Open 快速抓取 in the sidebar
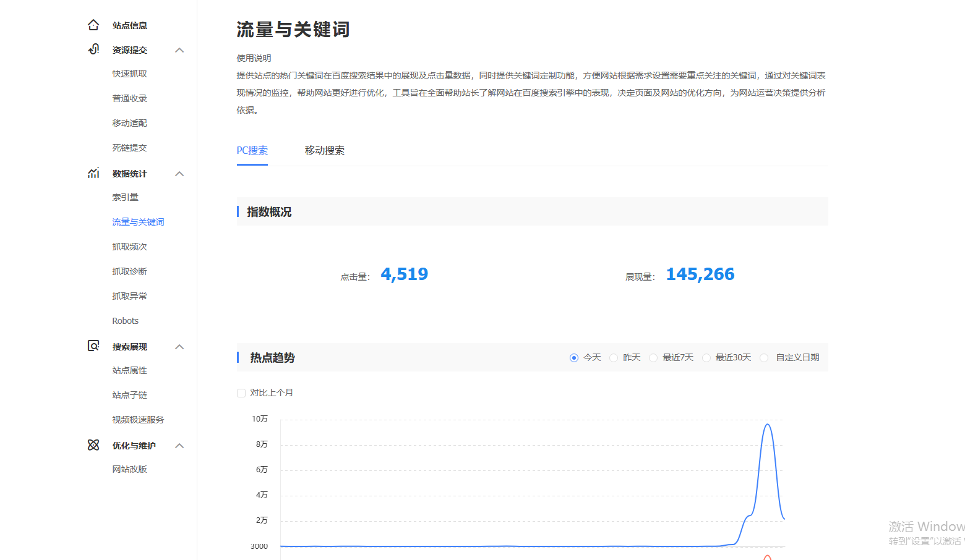The height and width of the screenshot is (560, 965). 130,74
